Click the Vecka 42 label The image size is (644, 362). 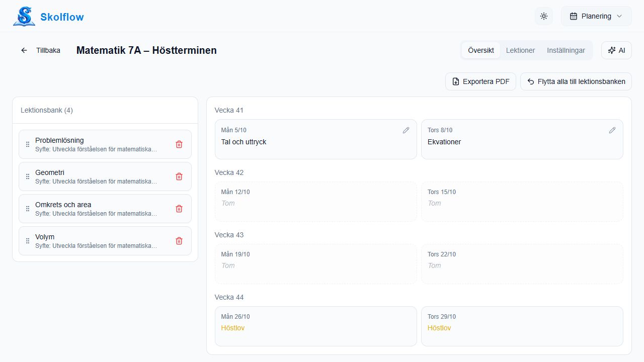coord(229,172)
